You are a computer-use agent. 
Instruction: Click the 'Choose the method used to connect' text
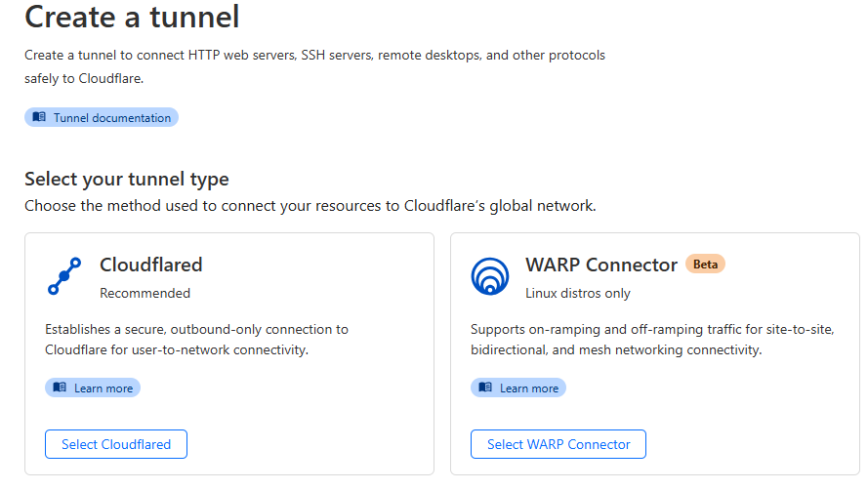(x=310, y=205)
